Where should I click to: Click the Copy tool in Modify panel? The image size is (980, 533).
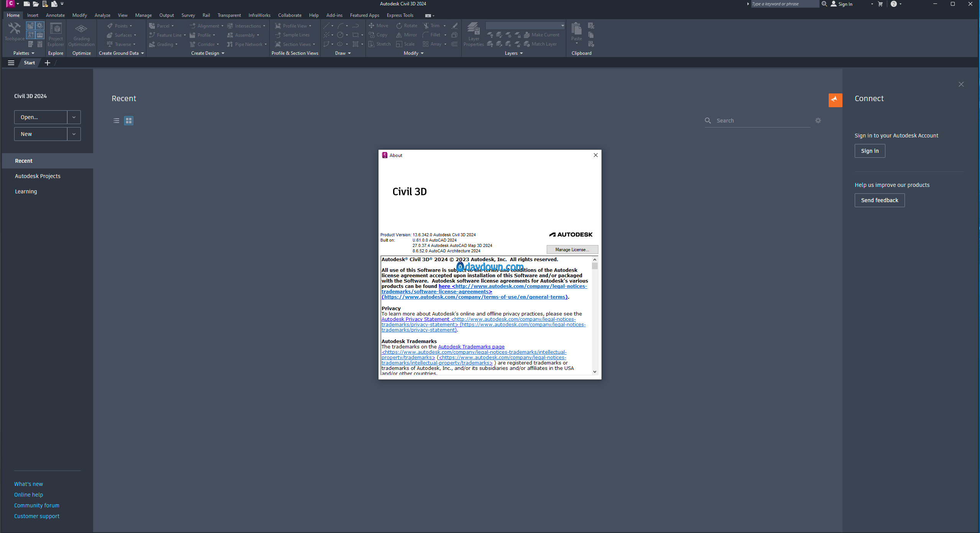pyautogui.click(x=378, y=35)
